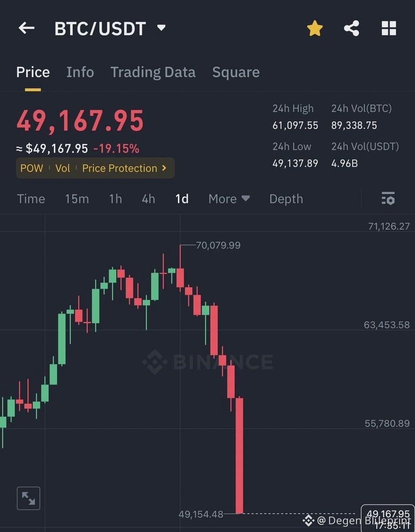
Task: Open the share icon
Action: (x=352, y=29)
